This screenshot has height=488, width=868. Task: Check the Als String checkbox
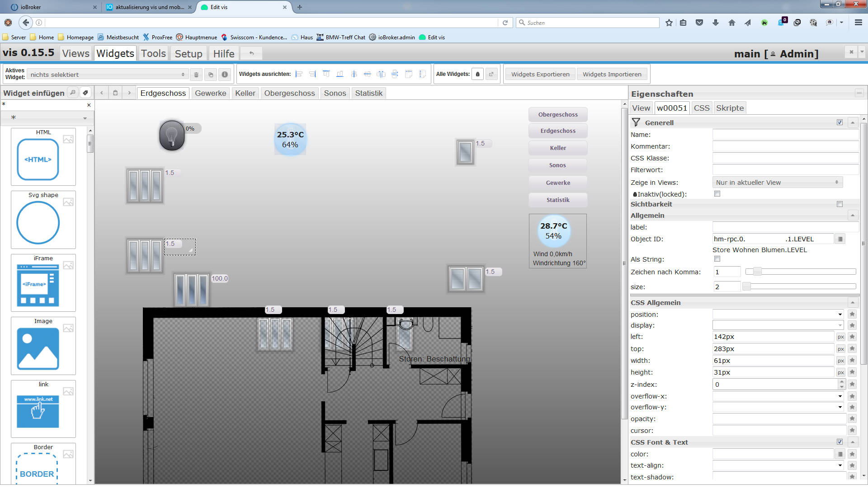717,259
